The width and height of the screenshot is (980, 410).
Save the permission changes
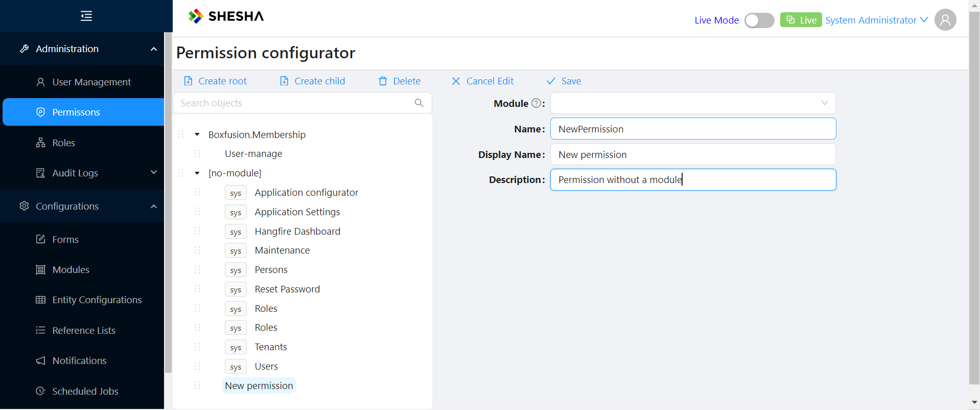[564, 81]
